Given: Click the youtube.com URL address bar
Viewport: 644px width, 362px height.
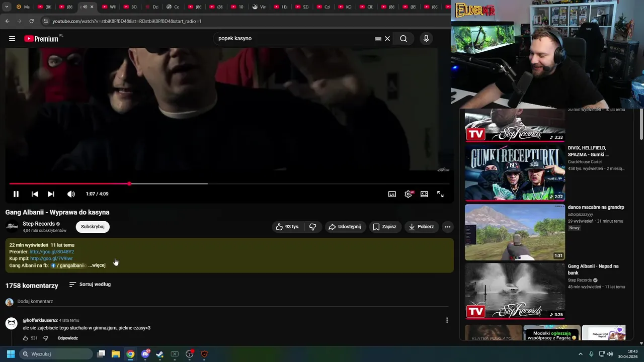Looking at the screenshot, I should tap(247, 21).
